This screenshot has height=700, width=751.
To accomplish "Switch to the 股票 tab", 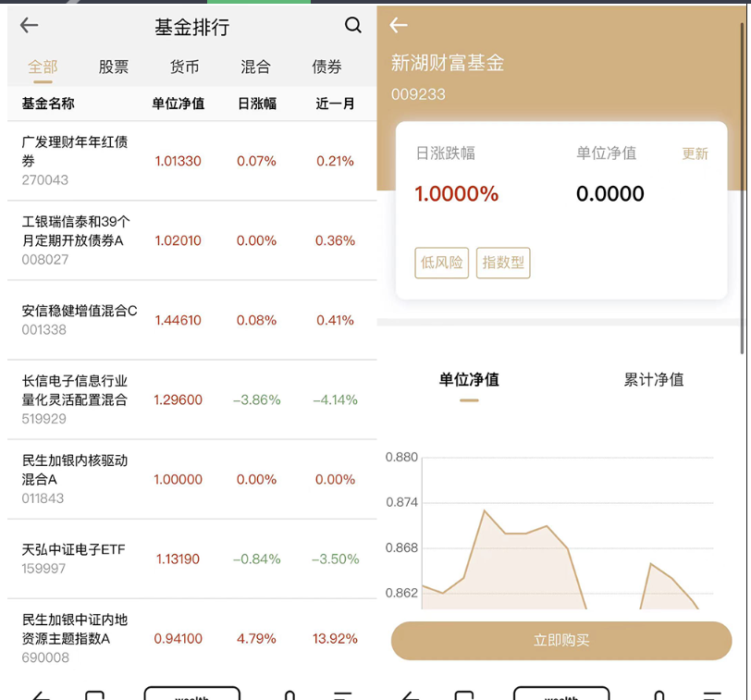I will pyautogui.click(x=113, y=67).
